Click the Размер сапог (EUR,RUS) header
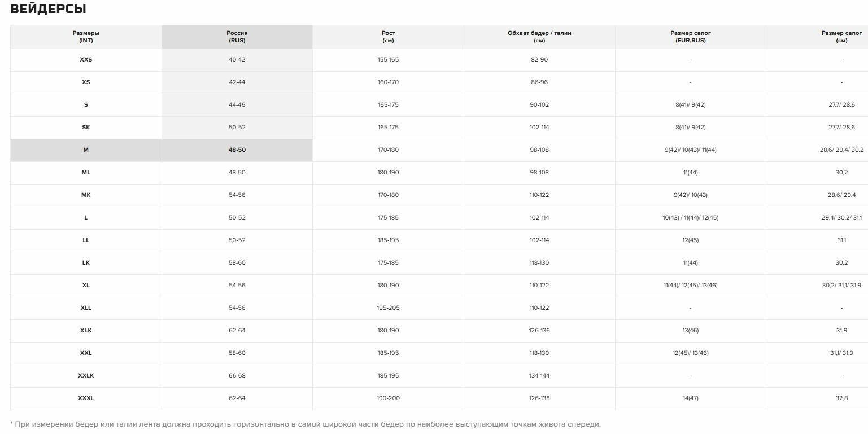This screenshot has height=434, width=868. point(690,37)
